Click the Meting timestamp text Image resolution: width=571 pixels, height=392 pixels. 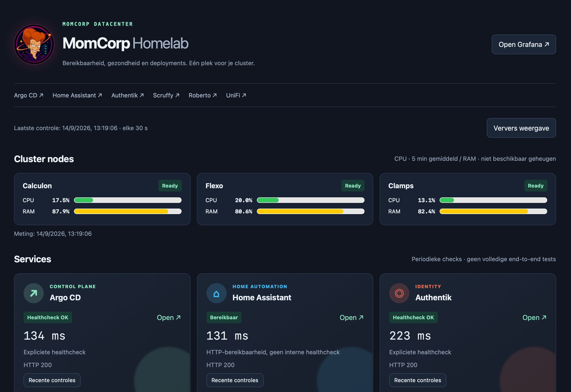53,234
